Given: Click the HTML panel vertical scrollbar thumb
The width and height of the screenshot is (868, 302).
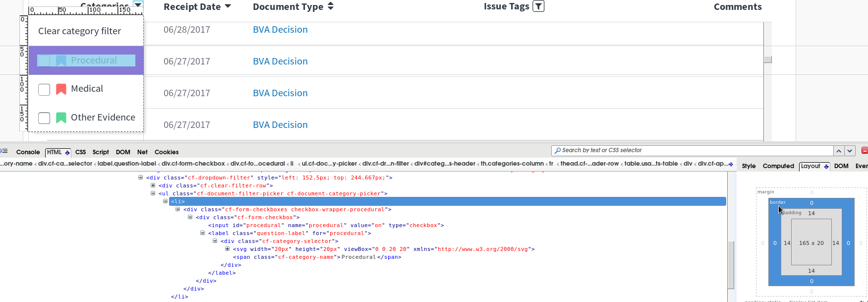Looking at the screenshot, I should coord(731,265).
